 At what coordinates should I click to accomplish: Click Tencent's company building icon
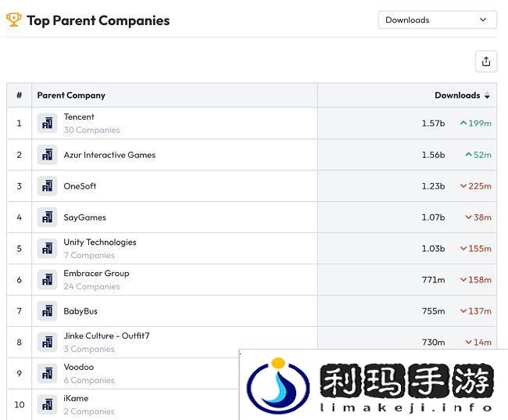[47, 124]
